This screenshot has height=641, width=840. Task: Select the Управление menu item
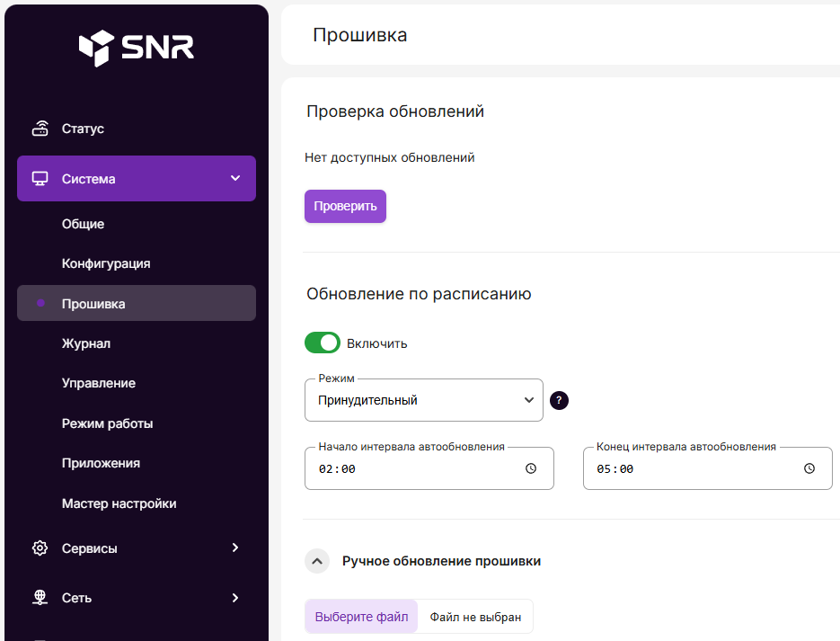[x=99, y=383]
